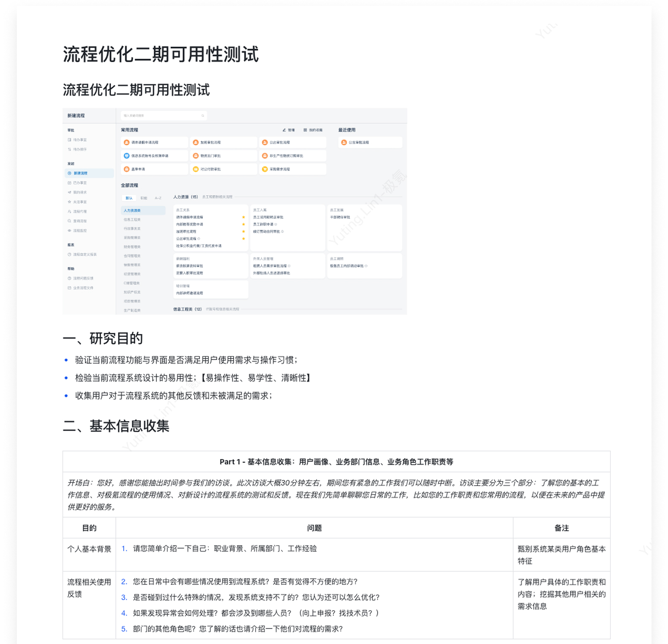Click the send icon beside 我的请求

tap(69, 192)
